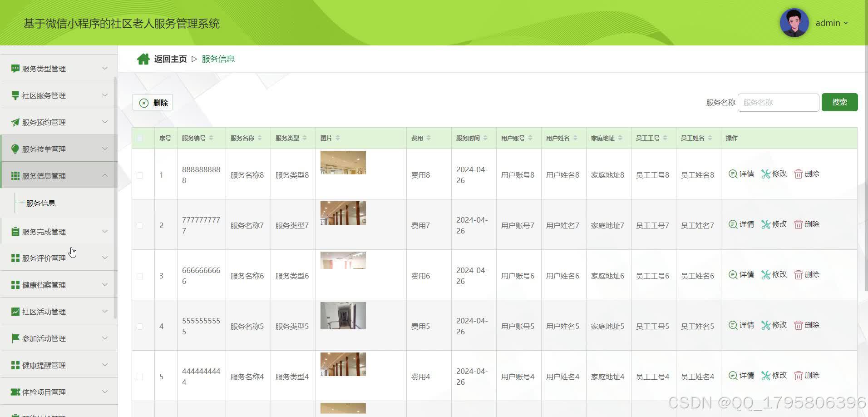The width and height of the screenshot is (868, 417).
Task: Click the 服务类型管理 chat icon
Action: [15, 69]
